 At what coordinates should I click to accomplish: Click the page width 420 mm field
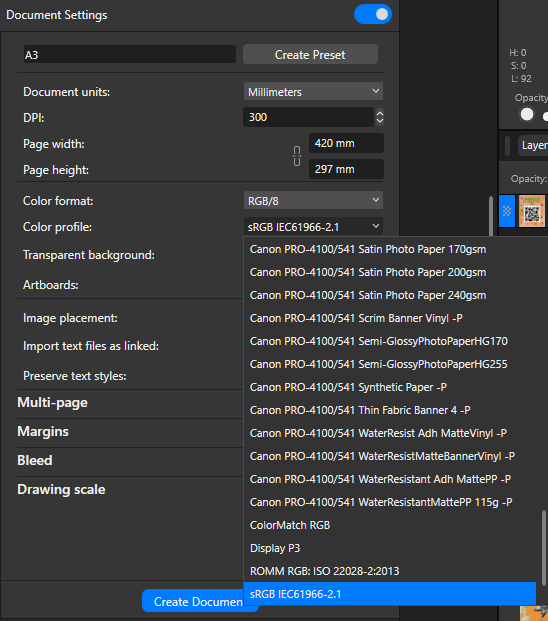click(346, 143)
